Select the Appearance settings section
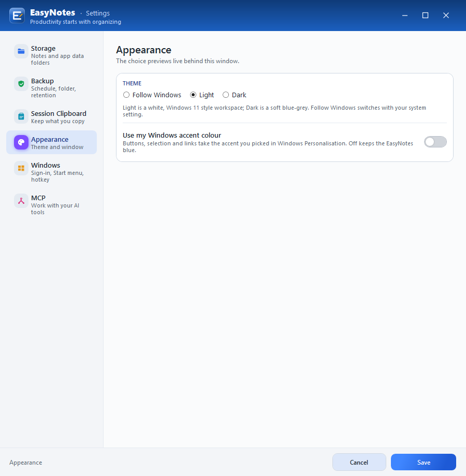 click(52, 142)
